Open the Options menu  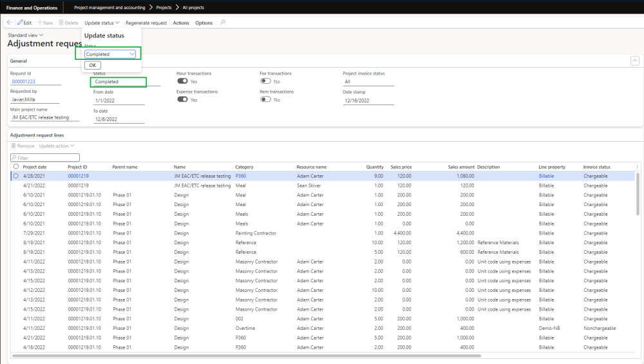coord(204,23)
